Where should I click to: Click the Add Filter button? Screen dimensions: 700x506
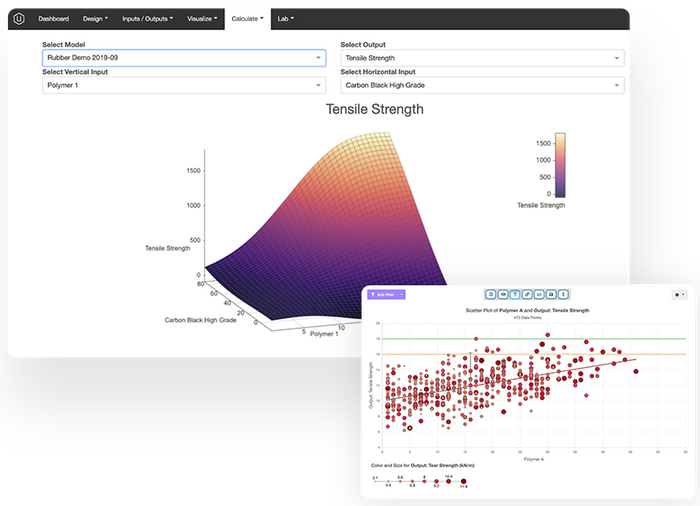click(383, 295)
